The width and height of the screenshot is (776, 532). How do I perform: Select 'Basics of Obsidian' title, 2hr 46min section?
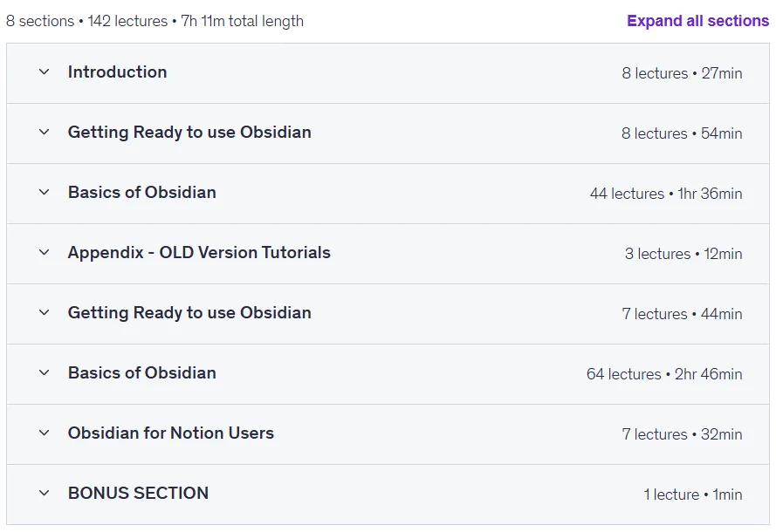[x=142, y=372]
